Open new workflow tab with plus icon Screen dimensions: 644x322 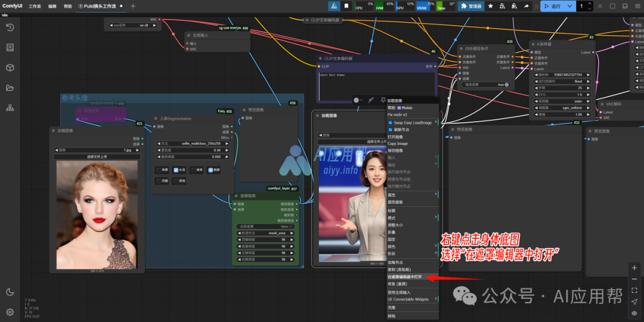(x=132, y=6)
